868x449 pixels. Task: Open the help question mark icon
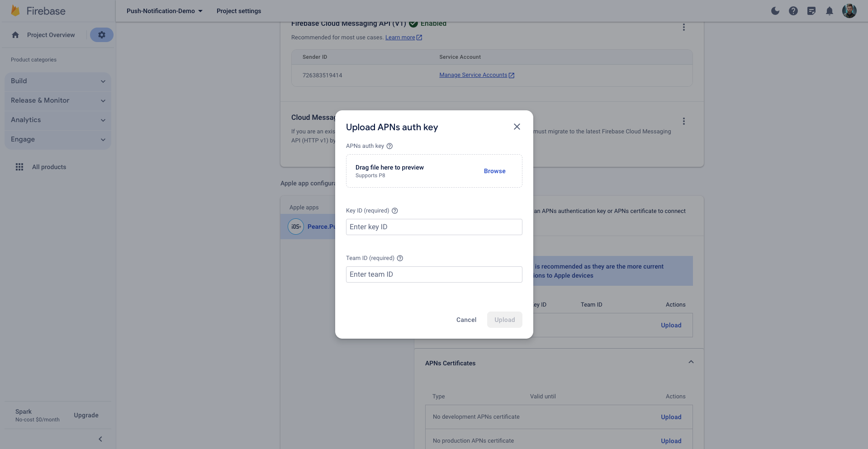coord(793,11)
